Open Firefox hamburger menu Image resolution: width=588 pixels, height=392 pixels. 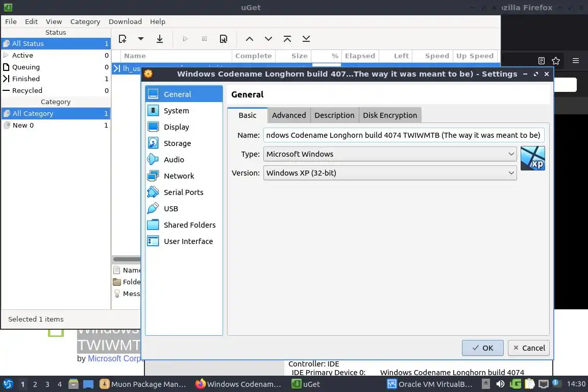(x=576, y=61)
